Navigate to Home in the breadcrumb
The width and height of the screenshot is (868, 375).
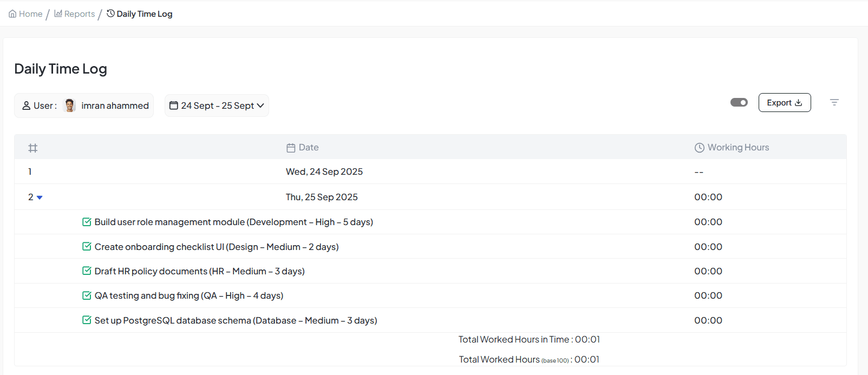(x=30, y=14)
